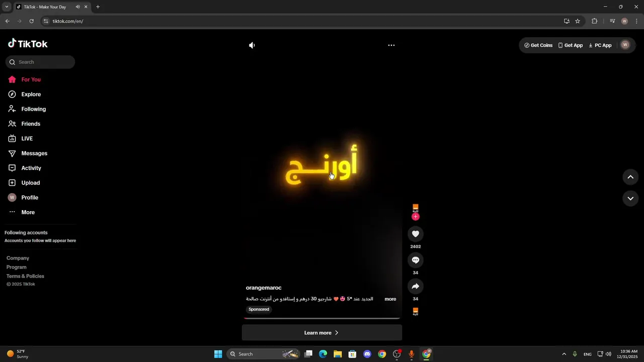Show hidden tray icons chevron
This screenshot has width=644, height=362.
click(563, 354)
